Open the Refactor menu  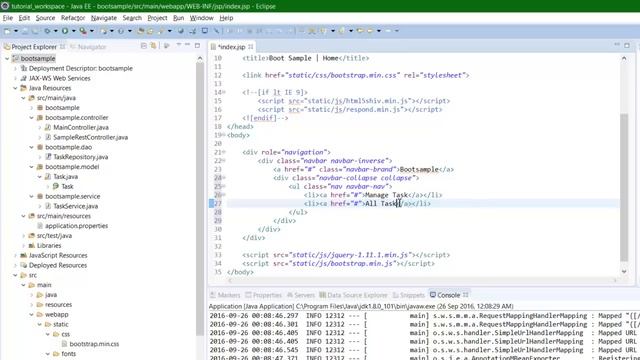tap(73, 18)
